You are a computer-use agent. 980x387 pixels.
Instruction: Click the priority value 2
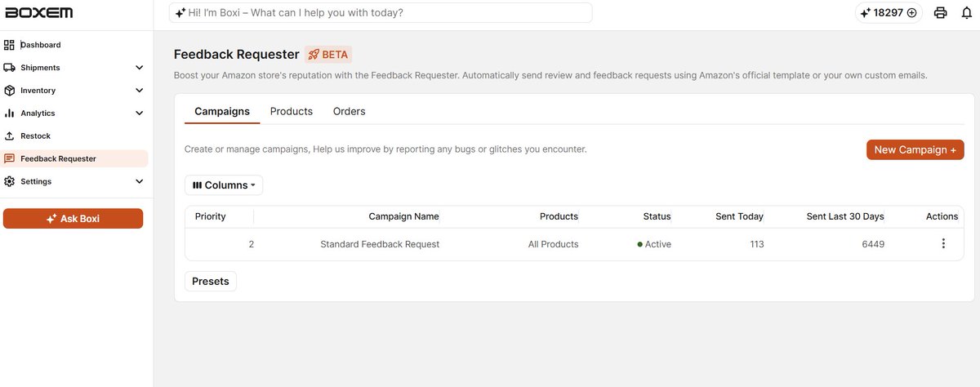tap(251, 244)
